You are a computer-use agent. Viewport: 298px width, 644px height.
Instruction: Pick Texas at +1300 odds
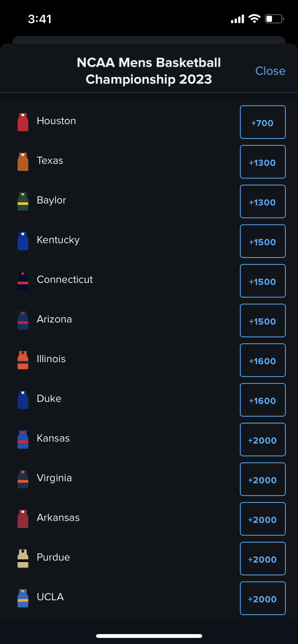pos(263,162)
